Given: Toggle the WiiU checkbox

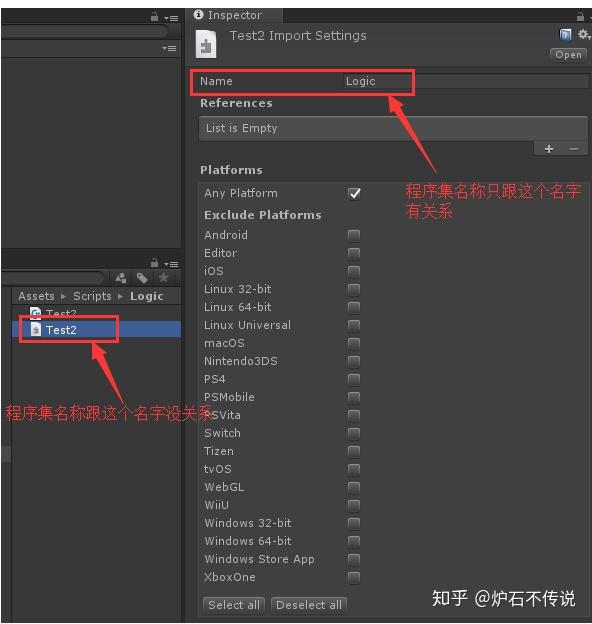Looking at the screenshot, I should (x=354, y=505).
